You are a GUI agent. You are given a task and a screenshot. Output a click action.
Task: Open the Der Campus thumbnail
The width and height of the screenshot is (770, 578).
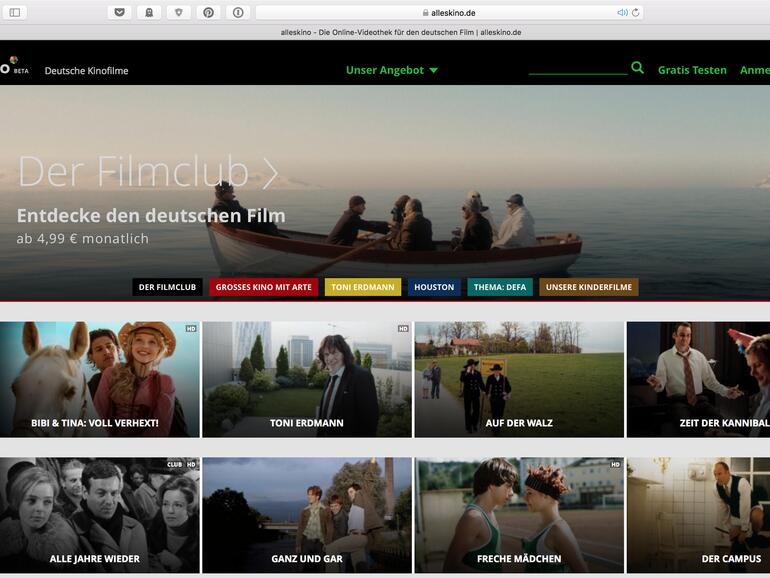(x=698, y=515)
